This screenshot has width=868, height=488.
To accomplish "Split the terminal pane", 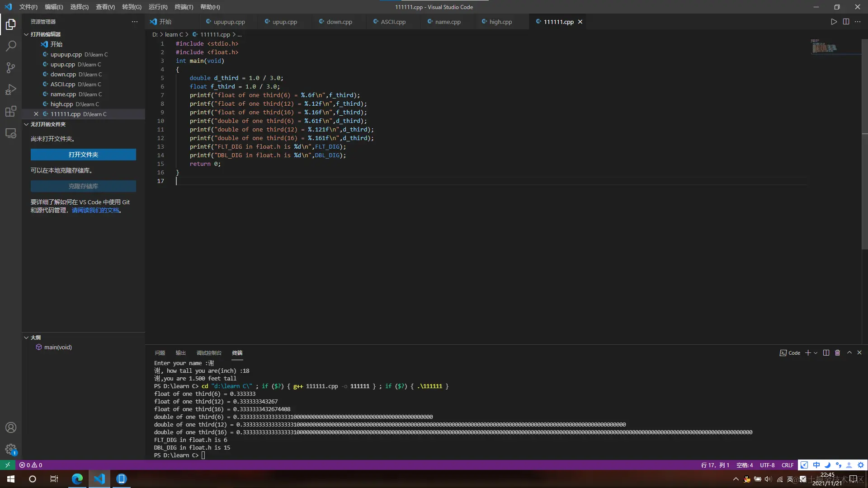I will tap(826, 353).
